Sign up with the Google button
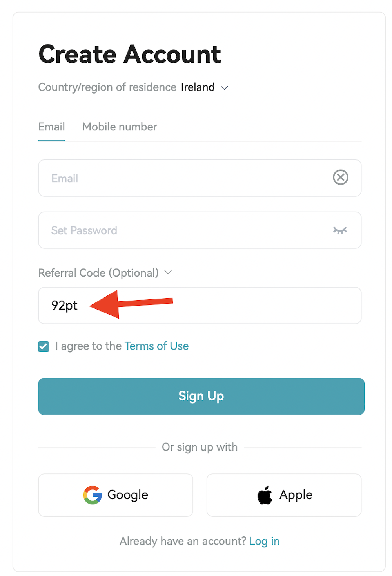The image size is (392, 576). click(x=116, y=495)
